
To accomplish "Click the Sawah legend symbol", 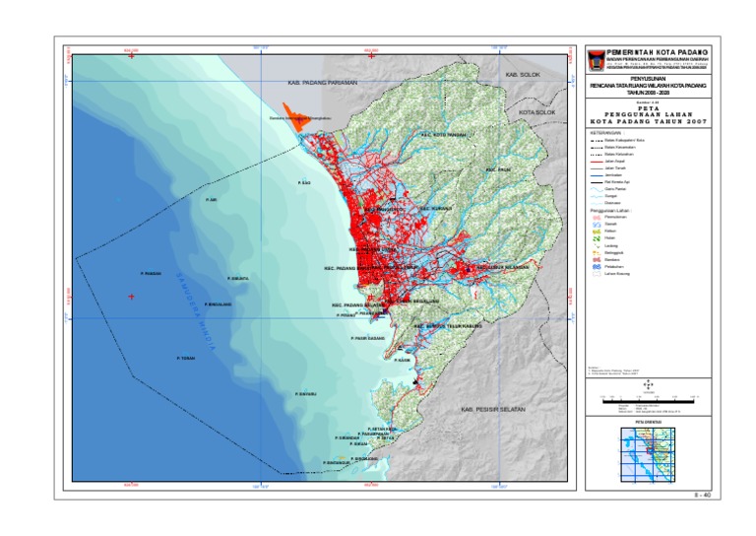I will [x=597, y=225].
